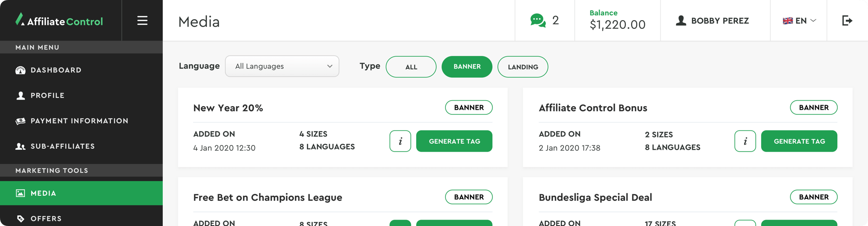Open Dashboard from the main menu
This screenshot has height=226, width=868.
point(56,70)
